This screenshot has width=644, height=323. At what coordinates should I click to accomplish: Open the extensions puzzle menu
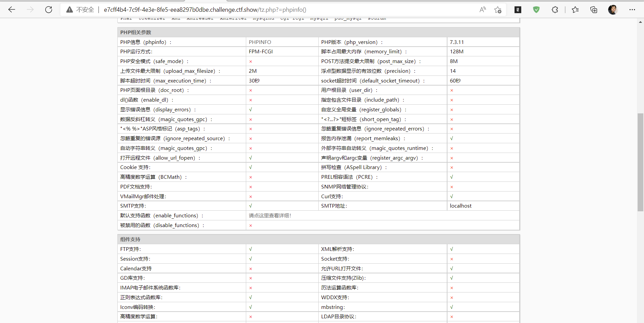555,10
